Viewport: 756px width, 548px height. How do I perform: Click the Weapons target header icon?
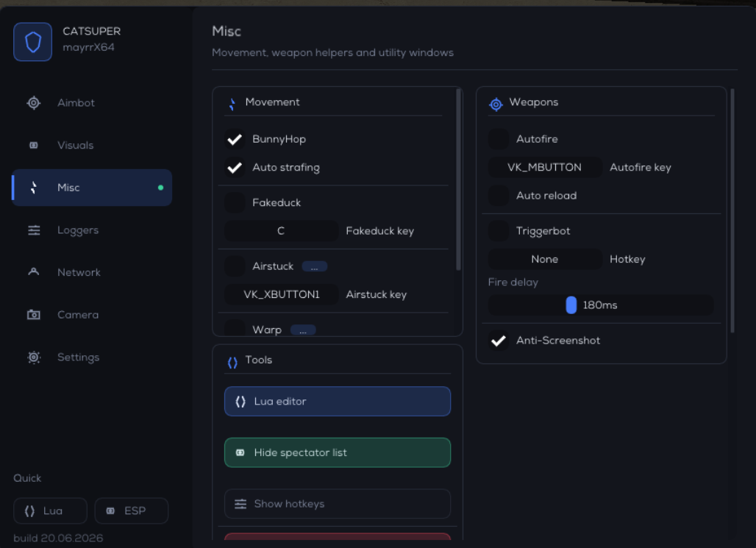point(496,104)
